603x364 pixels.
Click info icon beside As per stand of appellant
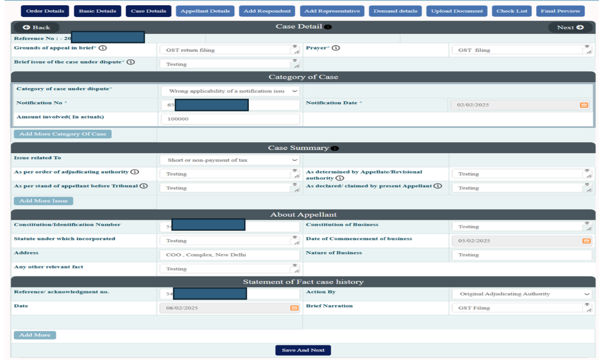tap(143, 186)
